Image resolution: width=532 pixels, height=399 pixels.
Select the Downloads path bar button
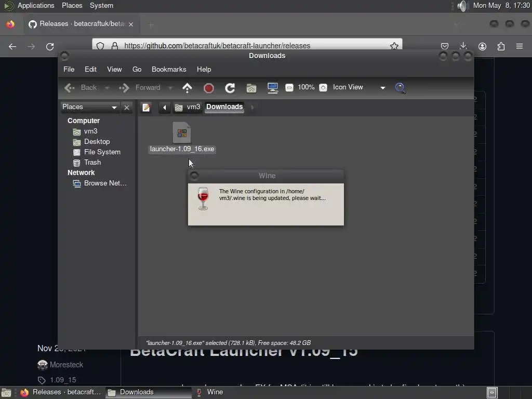click(x=224, y=107)
